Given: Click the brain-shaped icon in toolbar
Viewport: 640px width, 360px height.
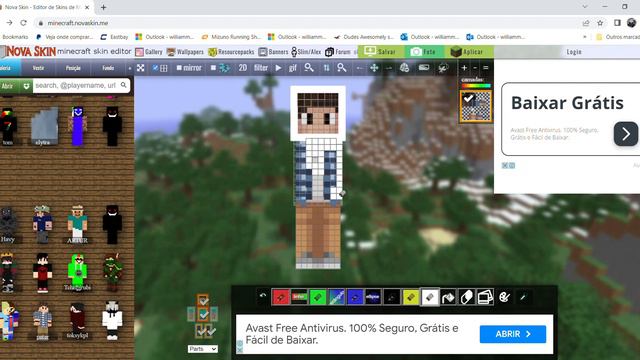Looking at the screenshot, I should tap(404, 68).
